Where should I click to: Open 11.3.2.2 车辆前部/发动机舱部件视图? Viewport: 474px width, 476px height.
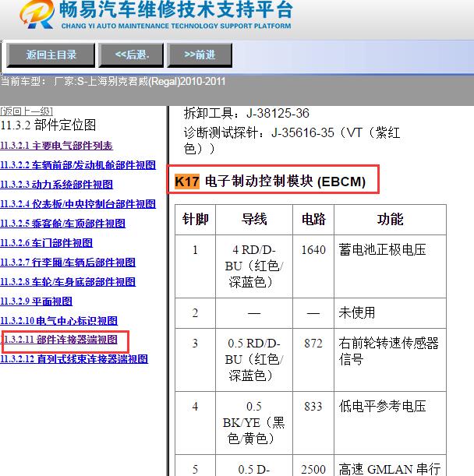78,165
